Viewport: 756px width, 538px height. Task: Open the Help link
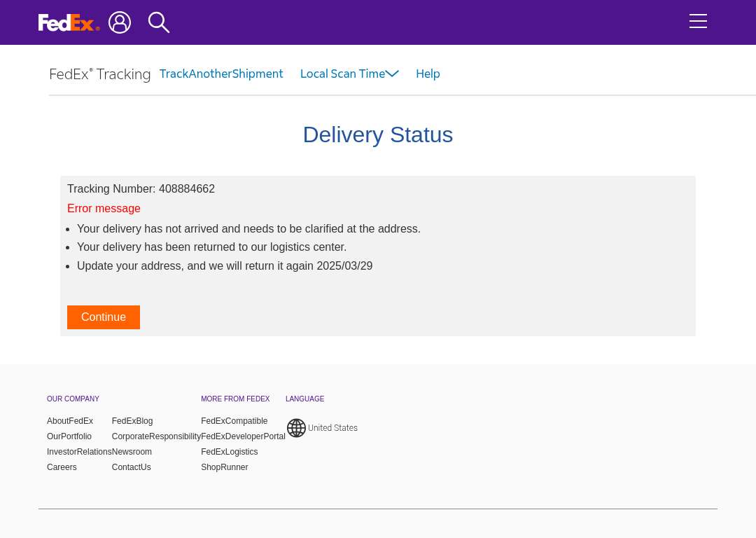428,74
